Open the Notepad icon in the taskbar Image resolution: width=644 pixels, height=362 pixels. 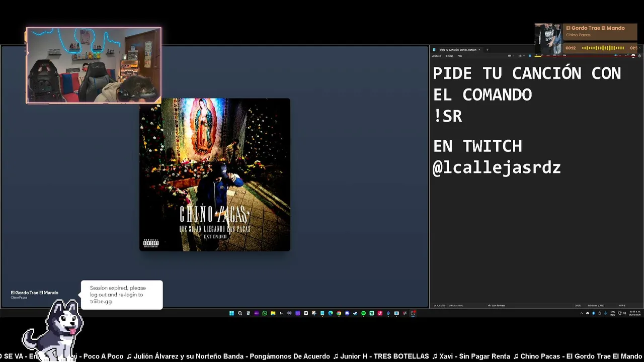click(322, 313)
